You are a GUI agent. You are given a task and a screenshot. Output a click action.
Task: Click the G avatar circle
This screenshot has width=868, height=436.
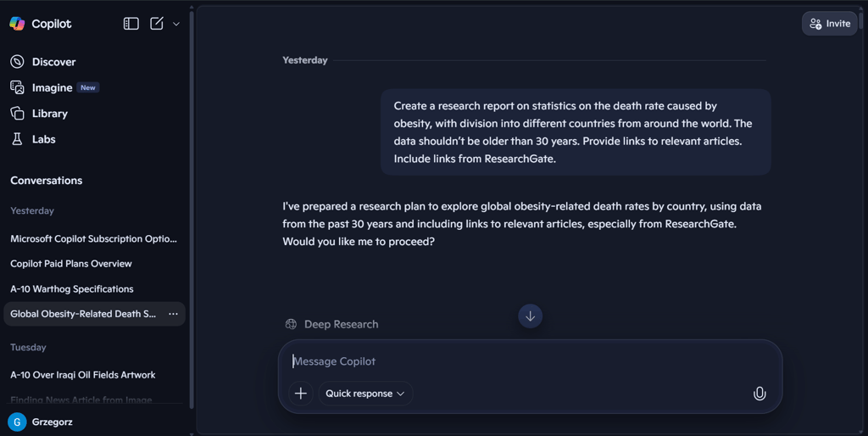point(17,422)
